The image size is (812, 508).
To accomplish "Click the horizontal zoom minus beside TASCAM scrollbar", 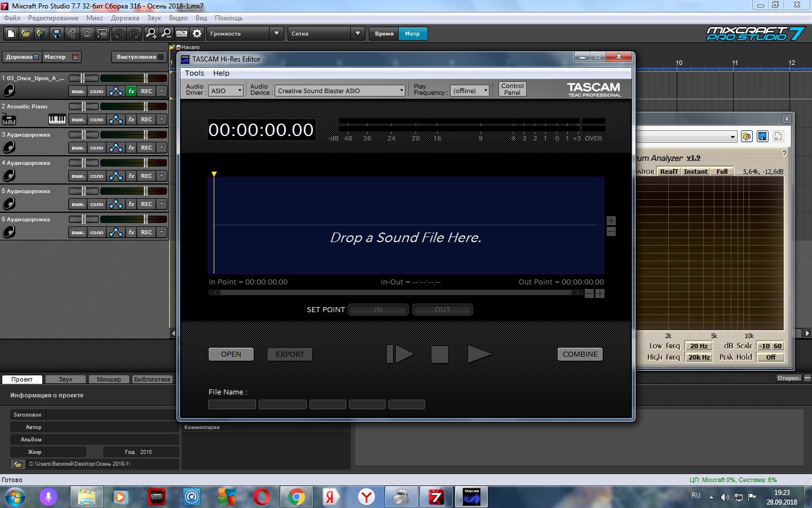I will coord(589,294).
